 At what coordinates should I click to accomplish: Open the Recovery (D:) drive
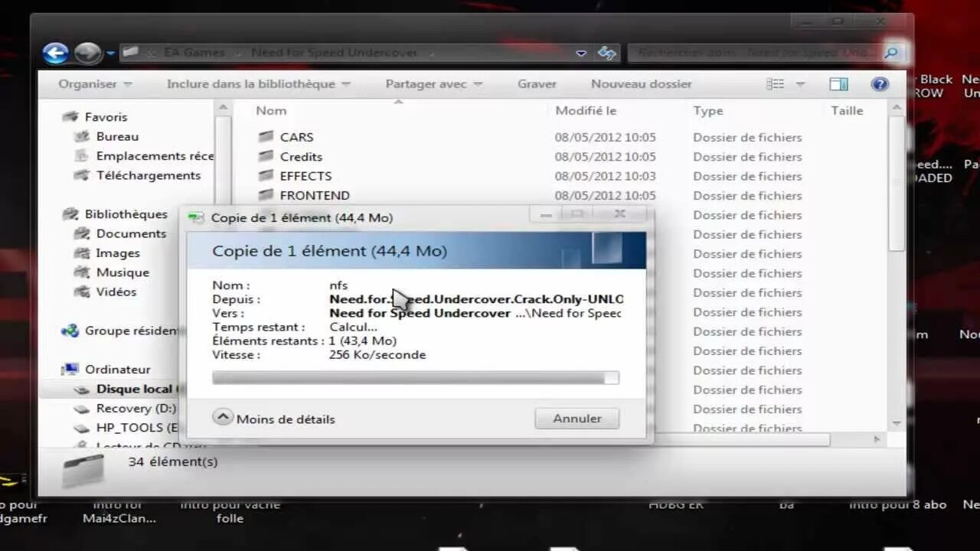coord(136,409)
